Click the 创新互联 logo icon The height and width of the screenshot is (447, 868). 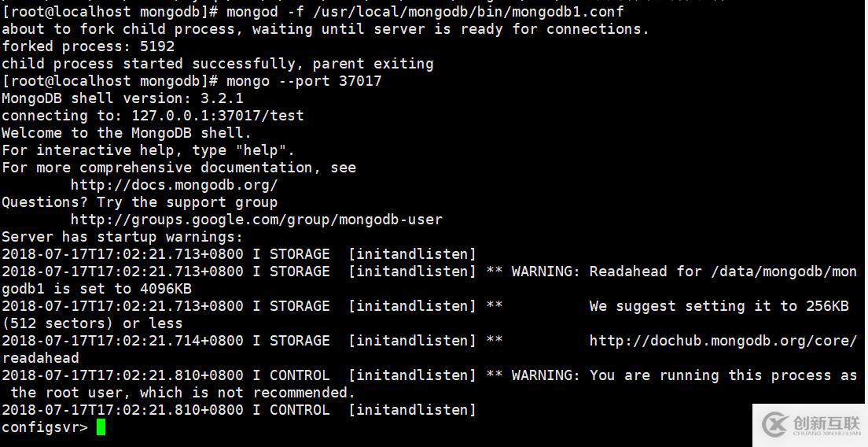tap(776, 425)
